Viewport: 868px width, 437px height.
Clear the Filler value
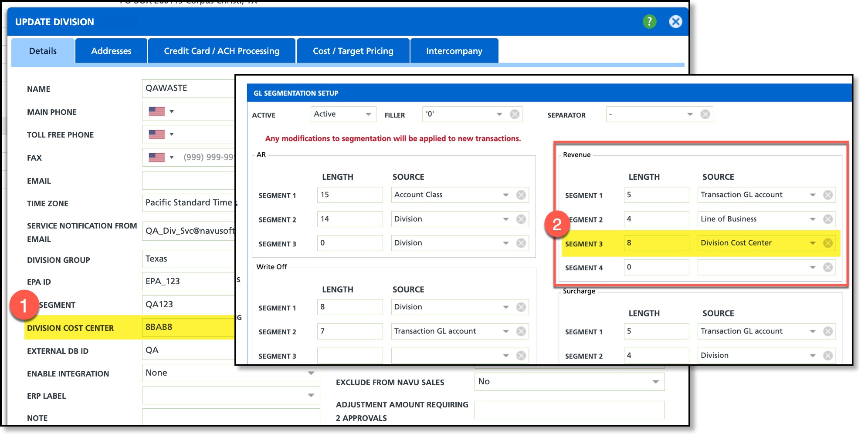[515, 114]
